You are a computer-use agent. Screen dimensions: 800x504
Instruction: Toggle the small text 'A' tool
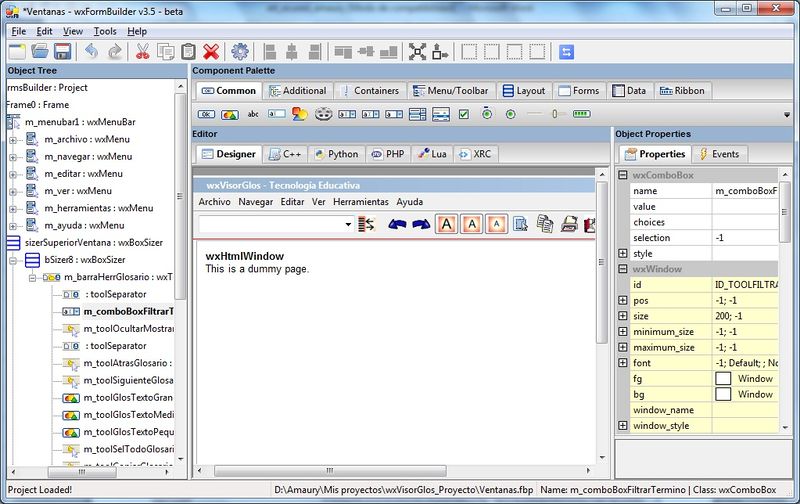pos(497,224)
